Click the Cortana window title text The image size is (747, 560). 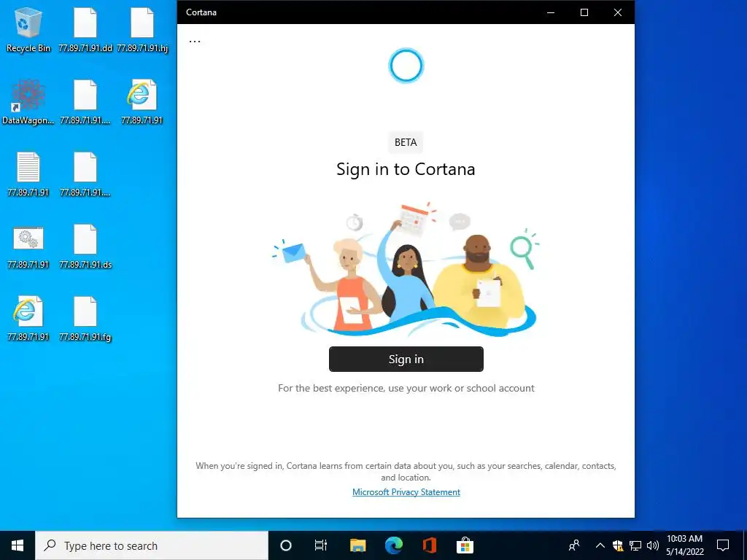pyautogui.click(x=201, y=12)
